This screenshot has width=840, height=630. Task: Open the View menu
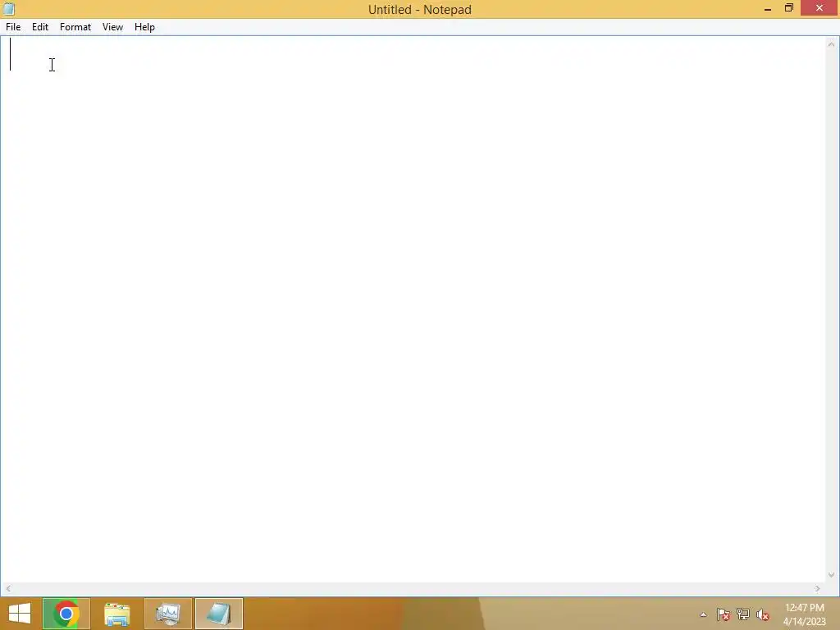(x=112, y=27)
